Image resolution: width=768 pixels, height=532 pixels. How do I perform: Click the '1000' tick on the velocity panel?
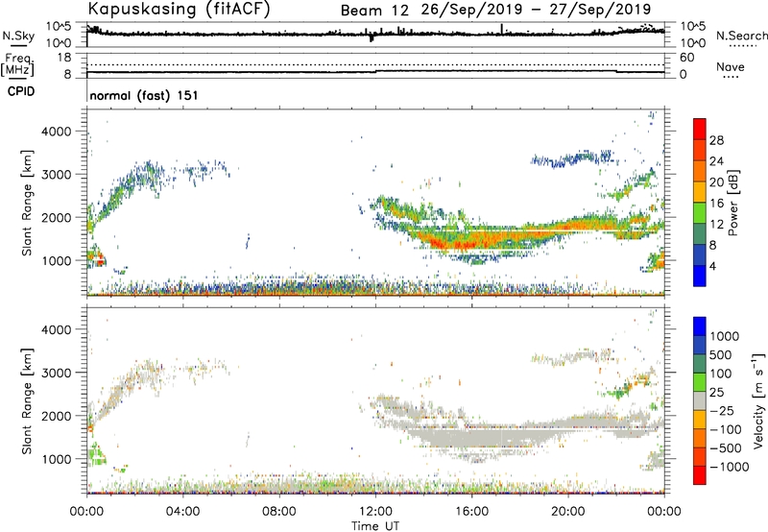click(57, 459)
